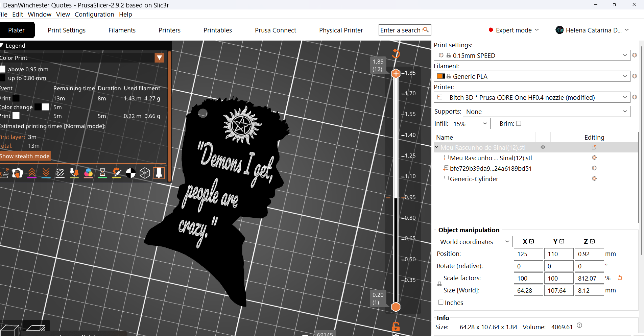The width and height of the screenshot is (644, 336).
Task: Click settings gear for Meu Rascunho ... Sinal(12).stl part
Action: pos(594,158)
